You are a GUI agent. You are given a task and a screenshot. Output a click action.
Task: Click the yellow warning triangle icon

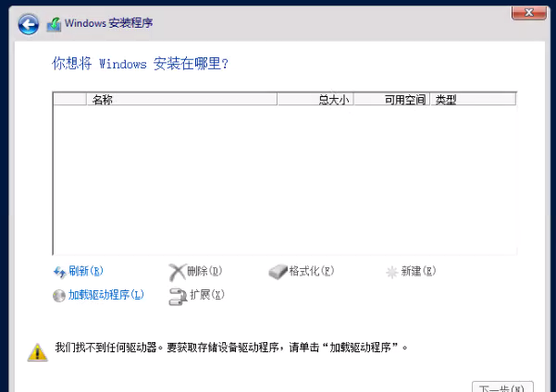[x=38, y=352]
